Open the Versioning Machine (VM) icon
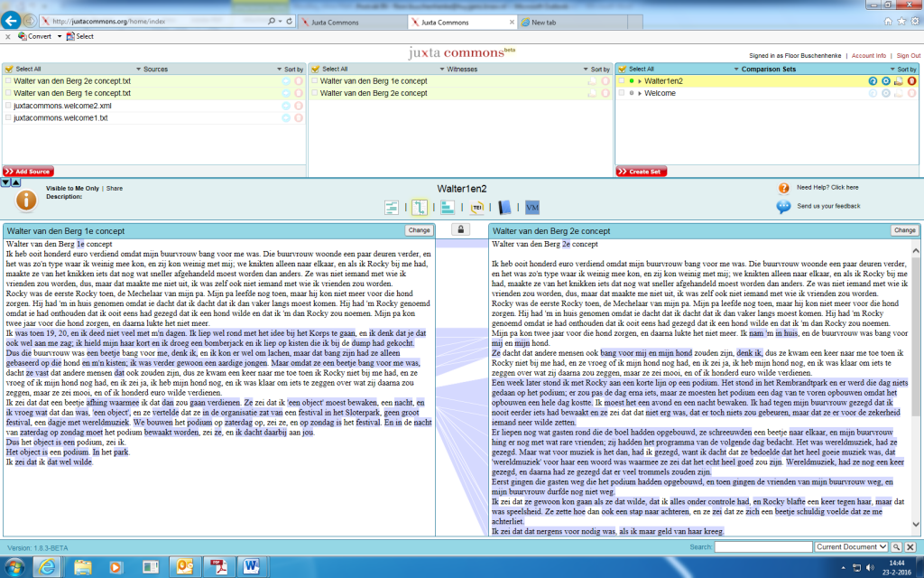The height and width of the screenshot is (578, 924). point(531,208)
